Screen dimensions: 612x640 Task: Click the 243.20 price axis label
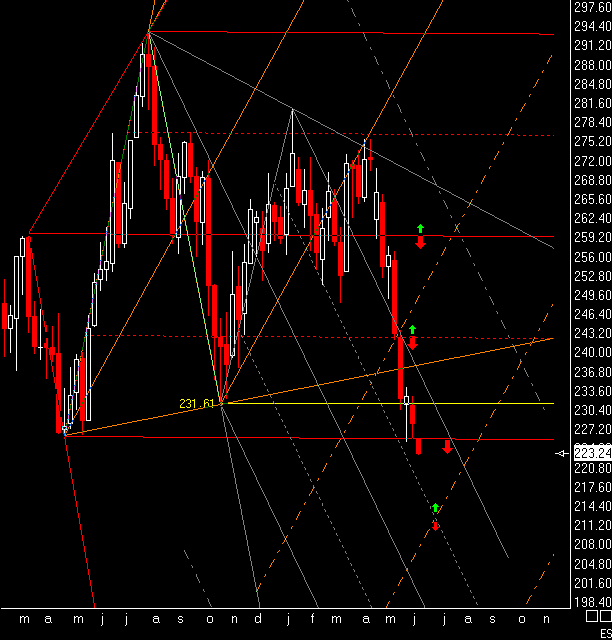(x=592, y=333)
